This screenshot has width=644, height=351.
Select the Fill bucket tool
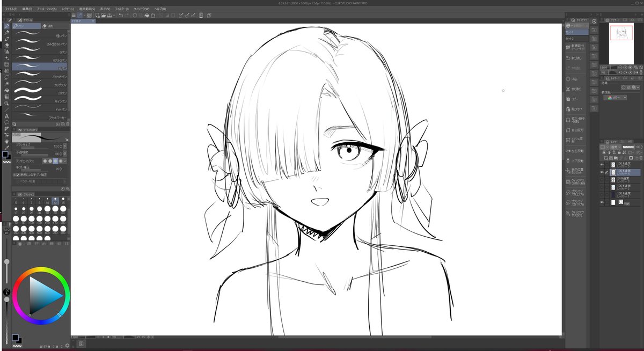[x=6, y=90]
